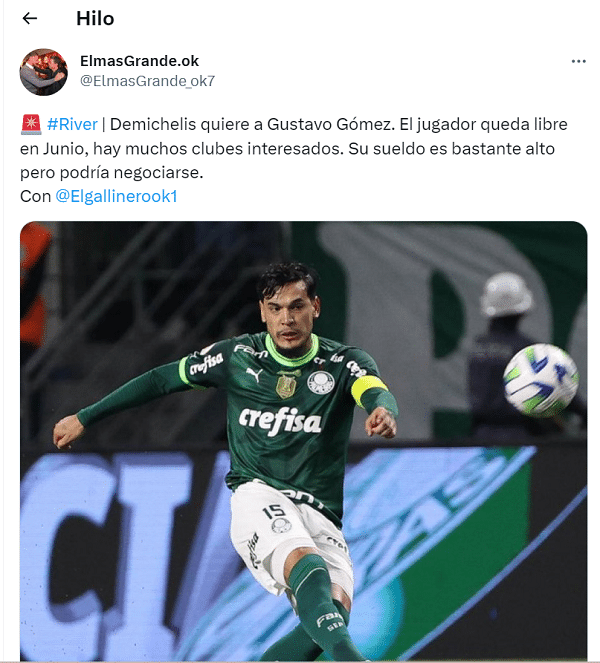Click the red siren emoji
This screenshot has height=663, width=600.
coord(31,124)
